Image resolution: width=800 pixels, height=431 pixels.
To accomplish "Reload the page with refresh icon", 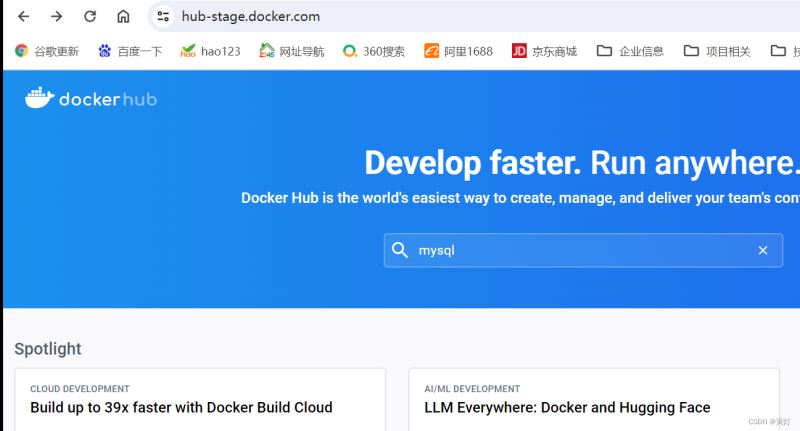I will pos(90,16).
